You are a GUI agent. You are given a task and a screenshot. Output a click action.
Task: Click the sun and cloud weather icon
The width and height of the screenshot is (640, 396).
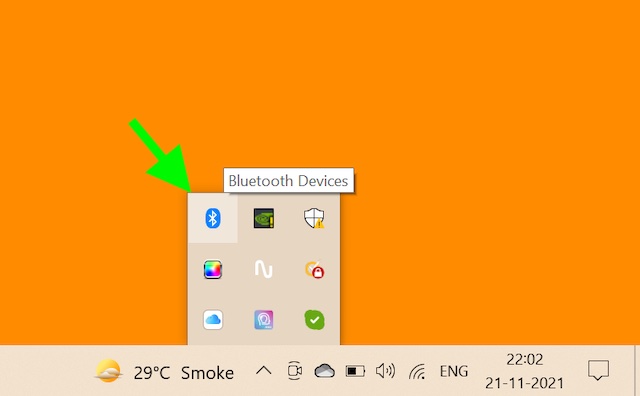pos(108,371)
